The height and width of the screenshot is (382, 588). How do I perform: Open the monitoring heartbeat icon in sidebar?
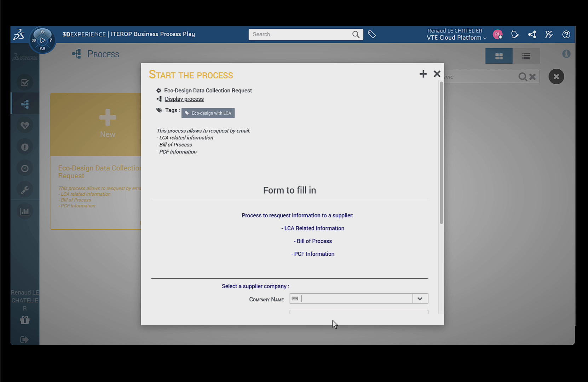click(25, 125)
